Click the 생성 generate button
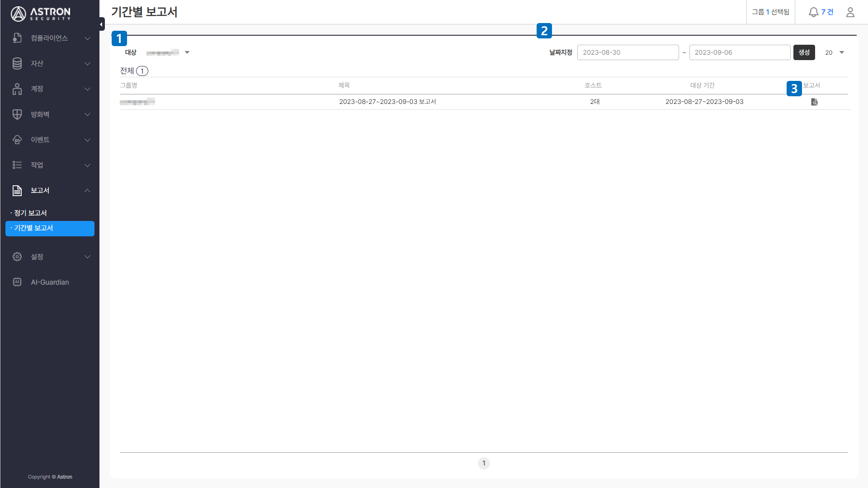 pos(804,52)
